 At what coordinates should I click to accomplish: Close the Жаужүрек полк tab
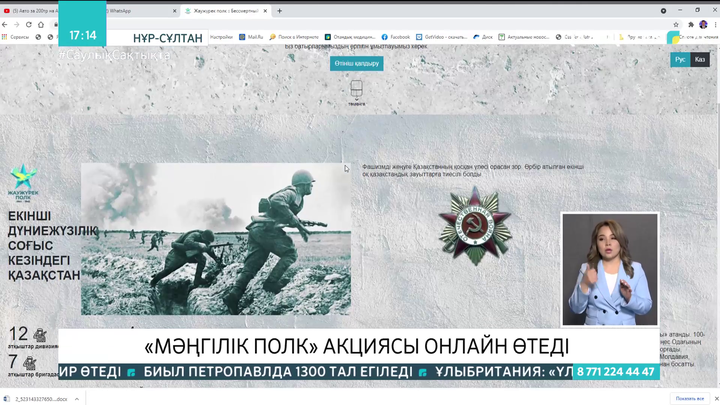tap(265, 11)
